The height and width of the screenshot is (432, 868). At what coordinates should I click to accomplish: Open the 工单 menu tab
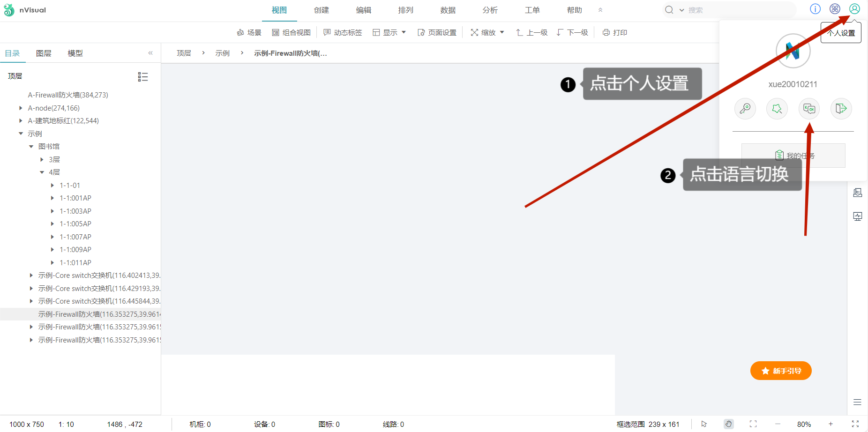[x=532, y=10]
